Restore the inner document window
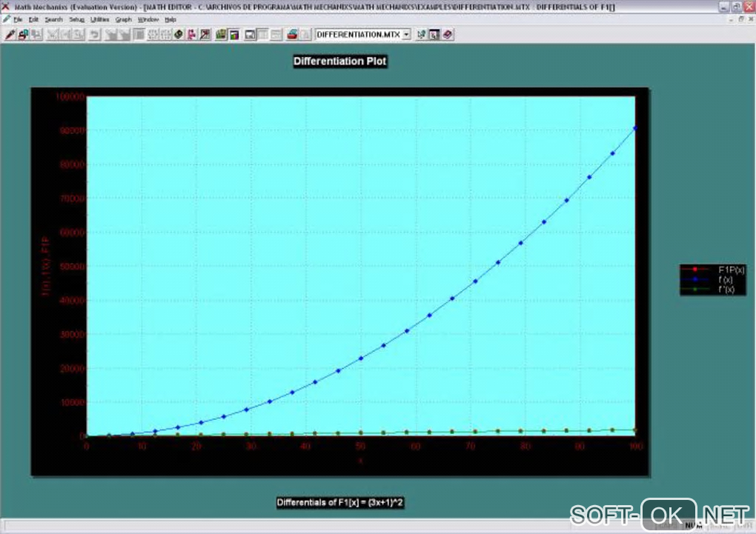The image size is (756, 534). tap(741, 19)
